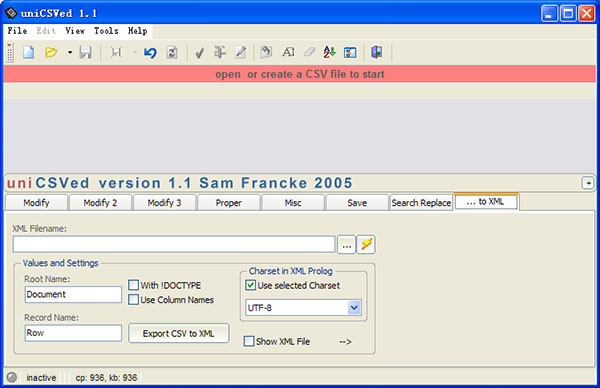Click the eraser toolbar icon
Image resolution: width=600 pixels, height=388 pixels.
(x=309, y=52)
